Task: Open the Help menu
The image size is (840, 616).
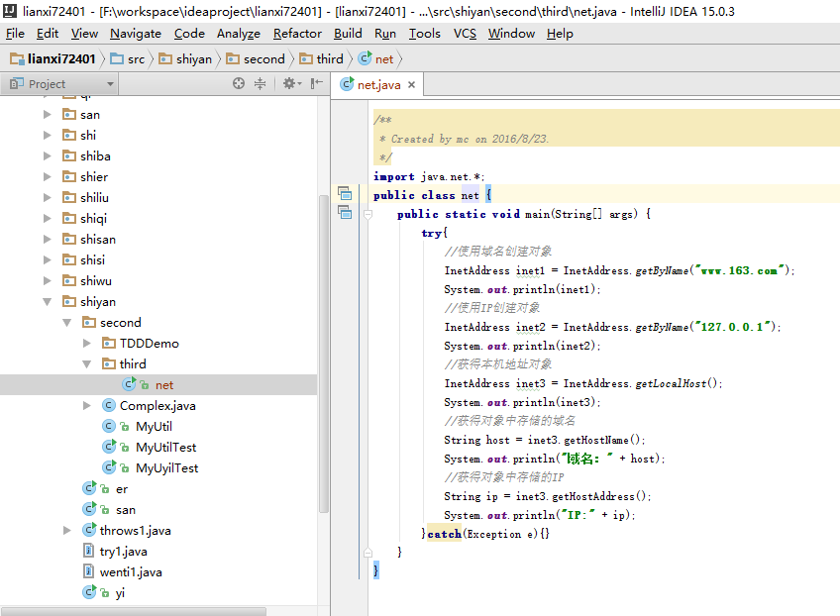Action: (560, 34)
